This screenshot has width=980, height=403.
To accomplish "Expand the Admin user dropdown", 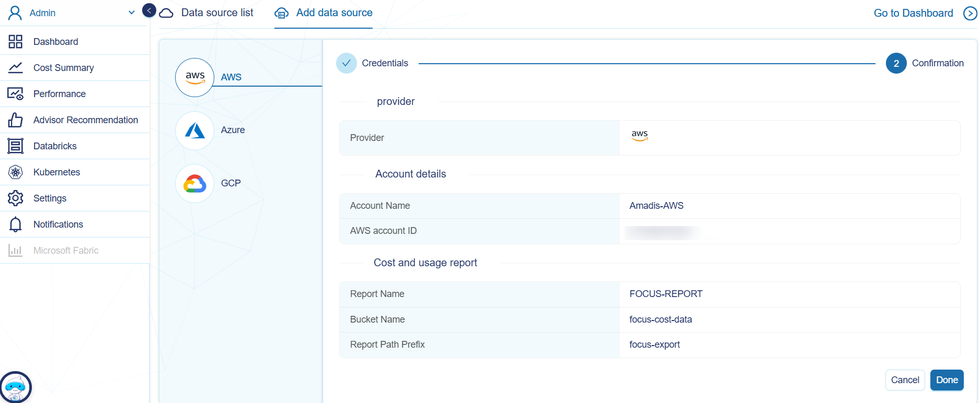I will (131, 13).
